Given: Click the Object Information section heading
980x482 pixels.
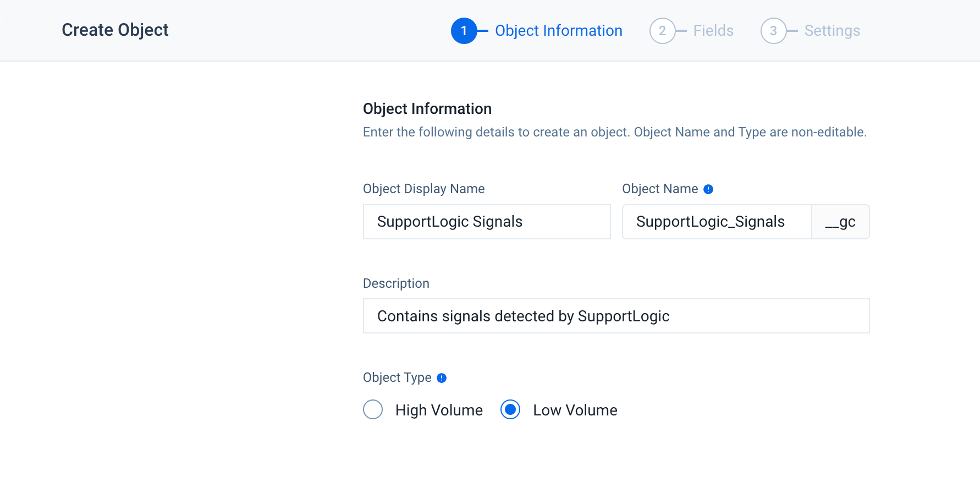Looking at the screenshot, I should pos(427,109).
